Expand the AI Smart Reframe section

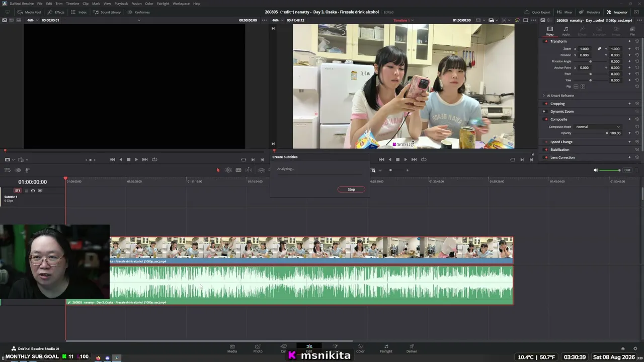[544, 96]
